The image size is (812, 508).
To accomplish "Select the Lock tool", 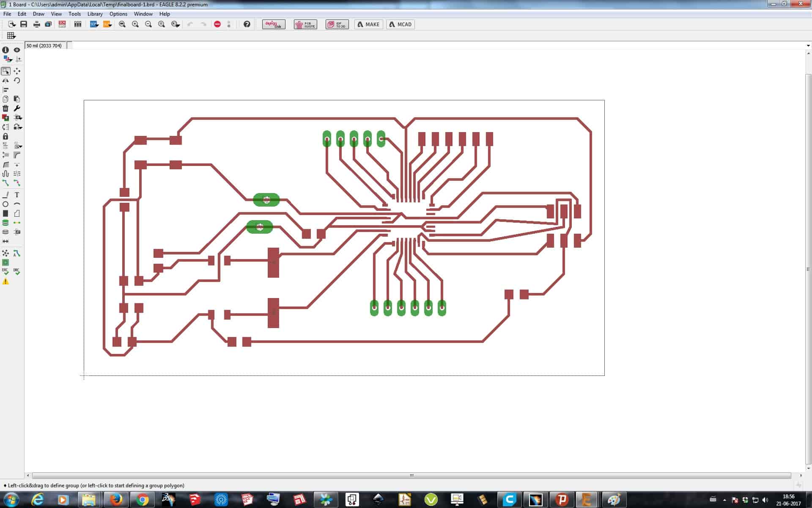I will click(x=5, y=136).
